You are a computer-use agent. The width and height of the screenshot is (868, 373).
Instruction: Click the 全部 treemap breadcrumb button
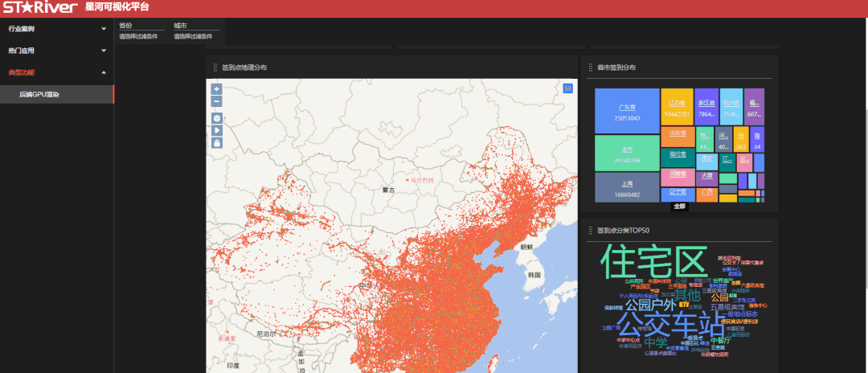[x=680, y=206]
